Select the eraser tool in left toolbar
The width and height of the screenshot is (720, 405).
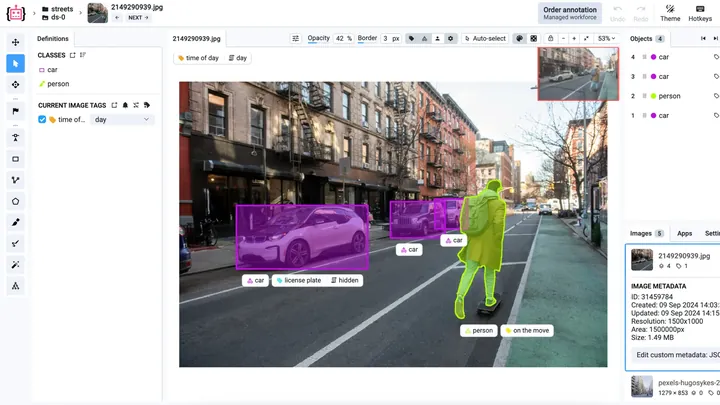[16, 243]
